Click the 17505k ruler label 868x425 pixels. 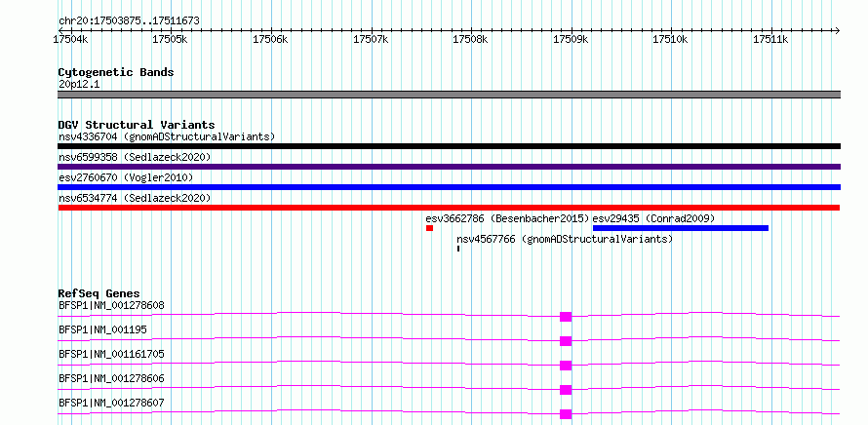(x=170, y=40)
